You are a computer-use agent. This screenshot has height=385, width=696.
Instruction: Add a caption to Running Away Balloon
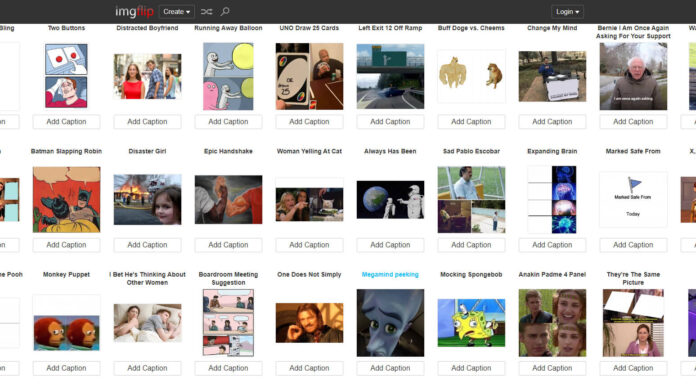point(228,122)
